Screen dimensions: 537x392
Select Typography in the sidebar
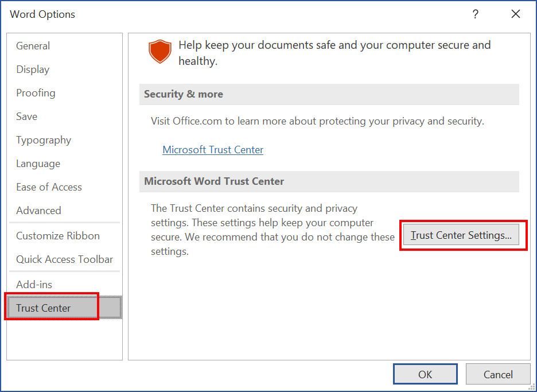click(x=64, y=140)
